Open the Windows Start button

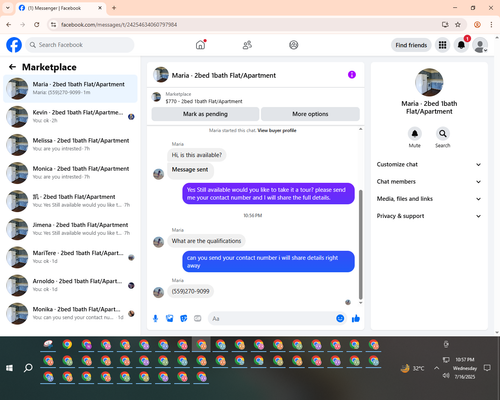(x=9, y=368)
